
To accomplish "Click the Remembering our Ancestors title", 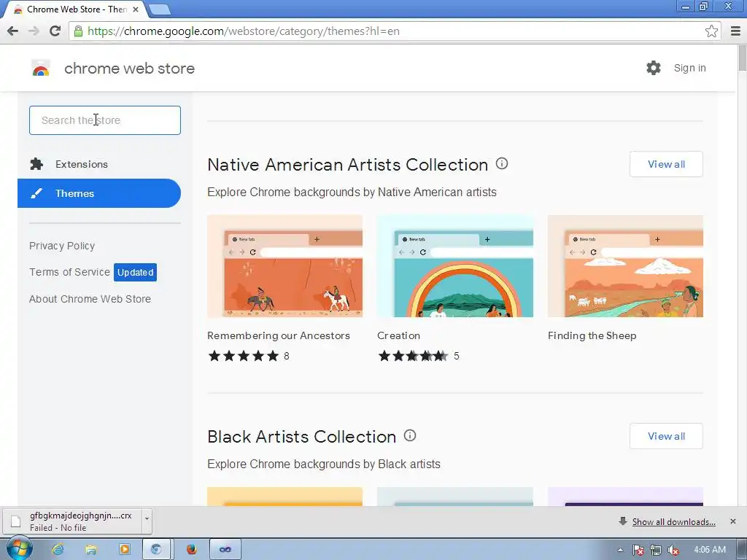I will [x=279, y=335].
